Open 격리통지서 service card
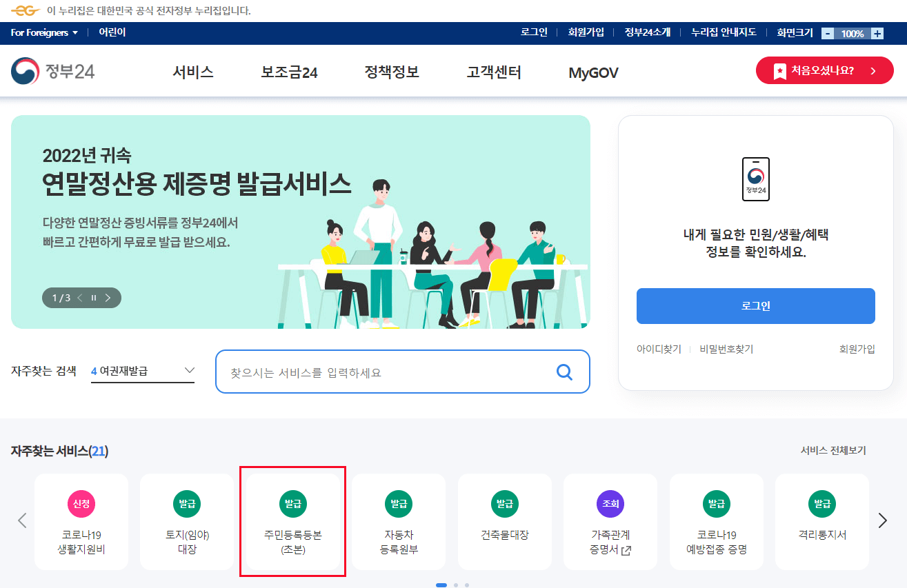The image size is (907, 588). (x=822, y=522)
